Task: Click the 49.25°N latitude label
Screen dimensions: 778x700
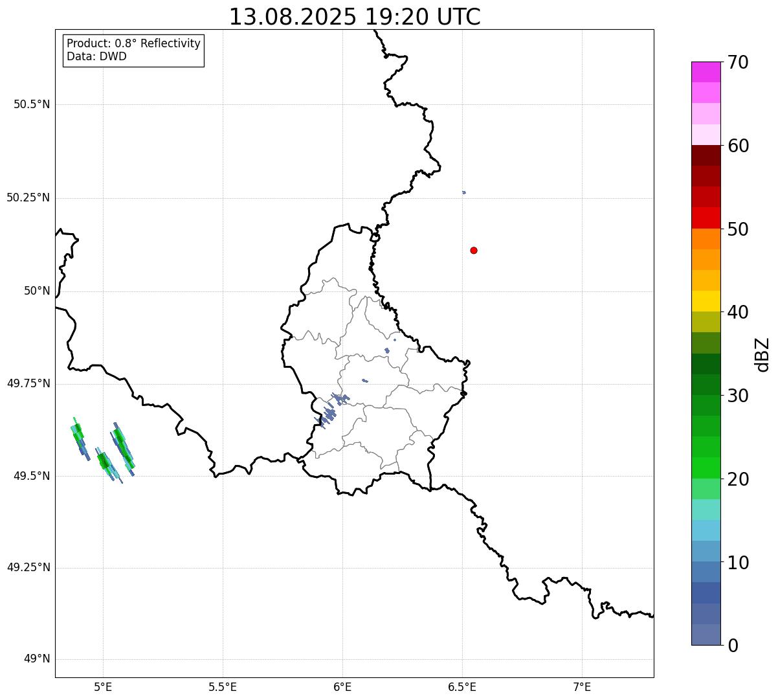Action: (x=28, y=568)
